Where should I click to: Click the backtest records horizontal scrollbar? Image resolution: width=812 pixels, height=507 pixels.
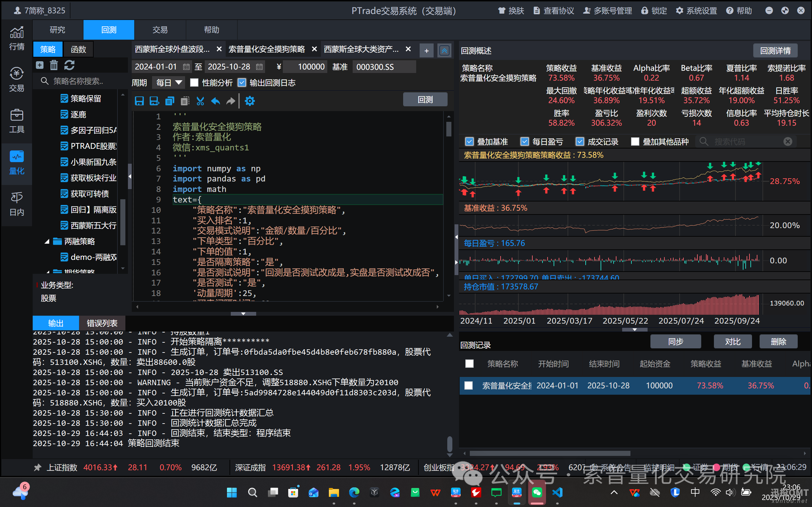549,453
